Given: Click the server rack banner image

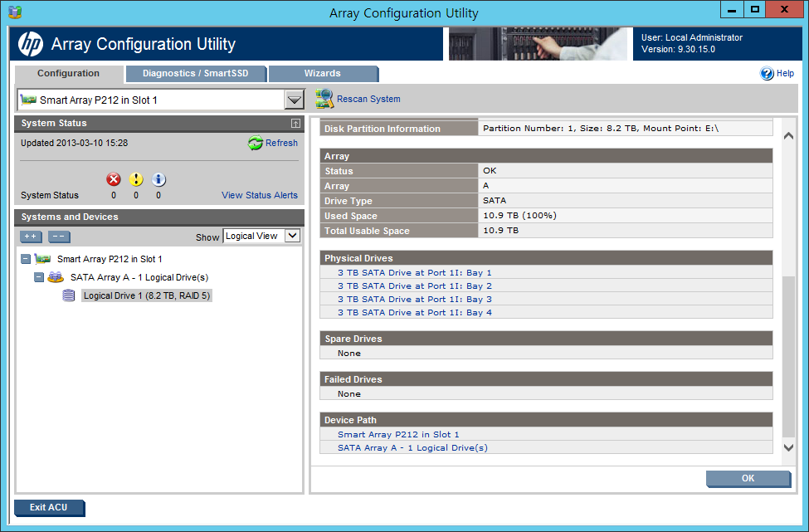Looking at the screenshot, I should 539,44.
